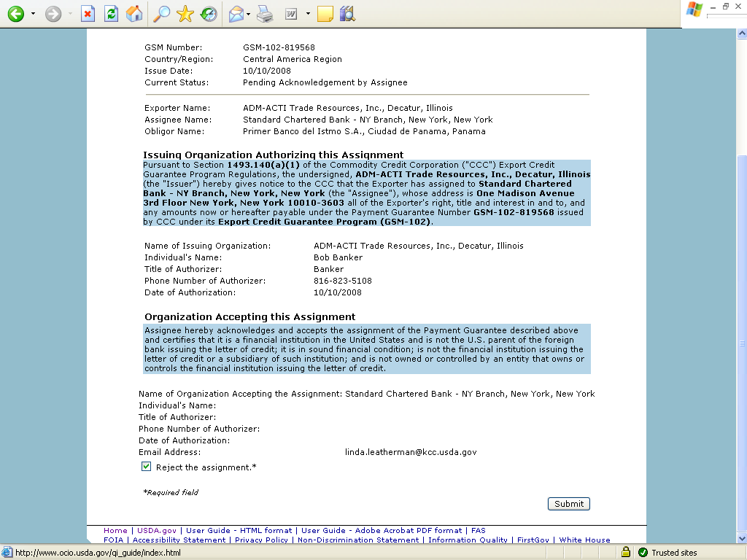Uncheck the Reject the assignment checkbox
Viewport: 747px width, 560px height.
pyautogui.click(x=146, y=467)
